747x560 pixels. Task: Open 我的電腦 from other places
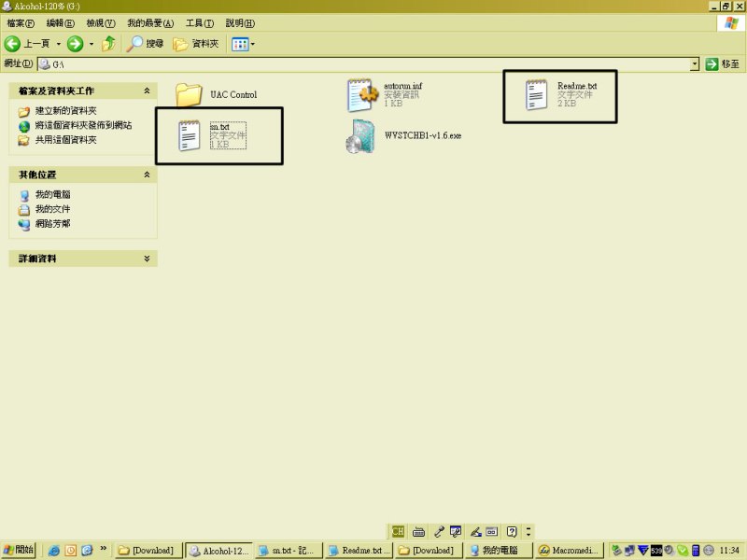click(52, 194)
